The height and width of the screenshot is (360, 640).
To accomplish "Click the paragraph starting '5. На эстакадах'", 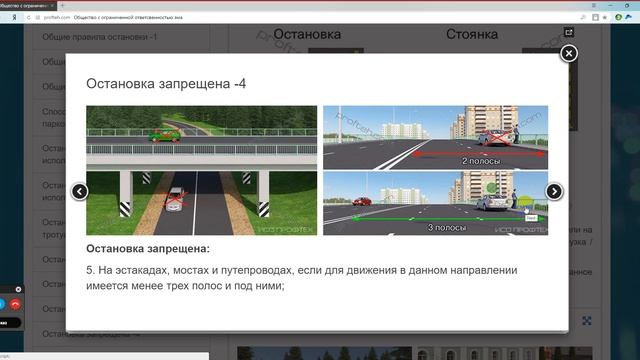I will [x=302, y=278].
